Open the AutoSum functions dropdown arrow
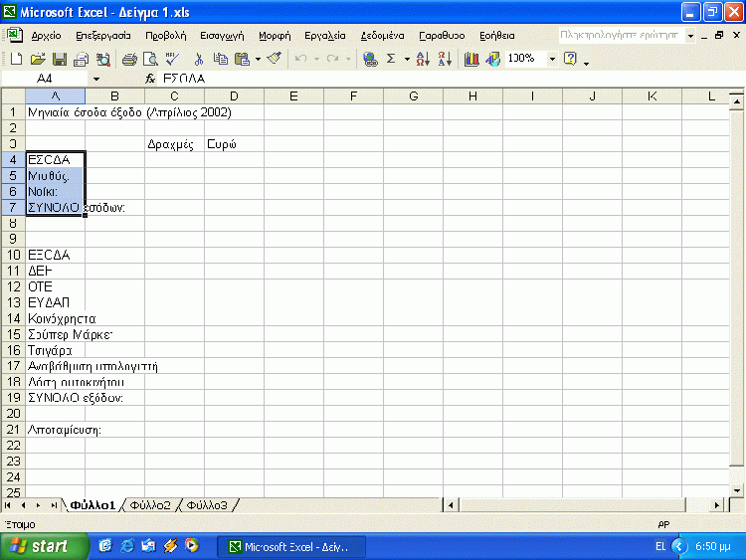 407,59
